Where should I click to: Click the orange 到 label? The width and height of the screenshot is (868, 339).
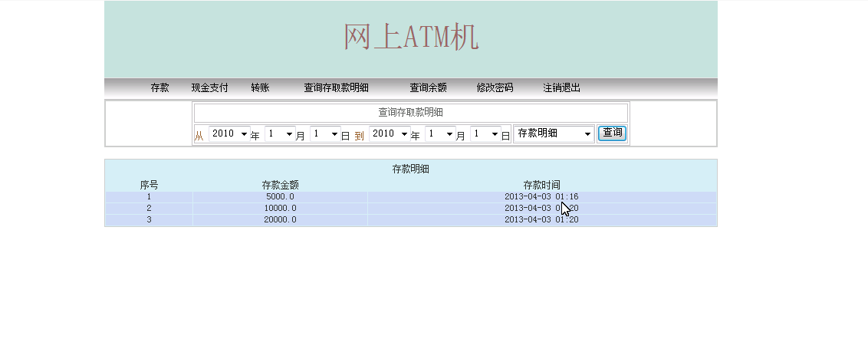[x=360, y=137]
